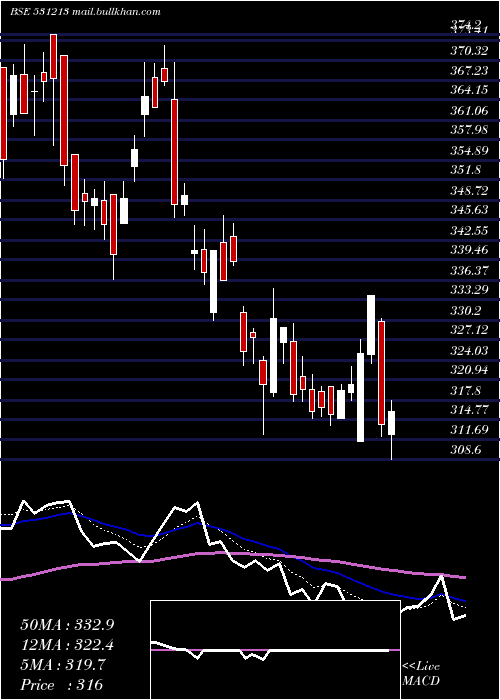
Task: Click the 348.72 price label
Action: pyautogui.click(x=469, y=191)
